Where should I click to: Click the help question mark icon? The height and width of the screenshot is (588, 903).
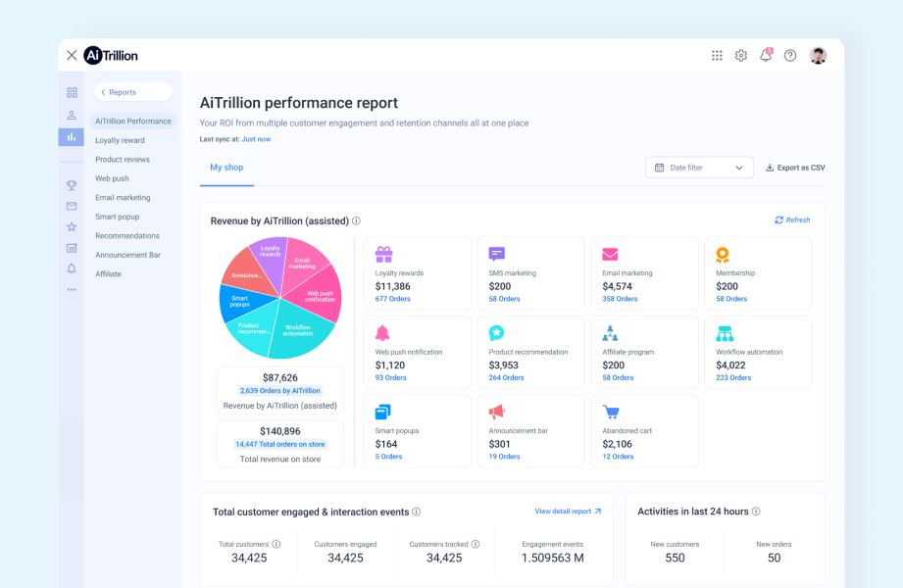pos(790,56)
